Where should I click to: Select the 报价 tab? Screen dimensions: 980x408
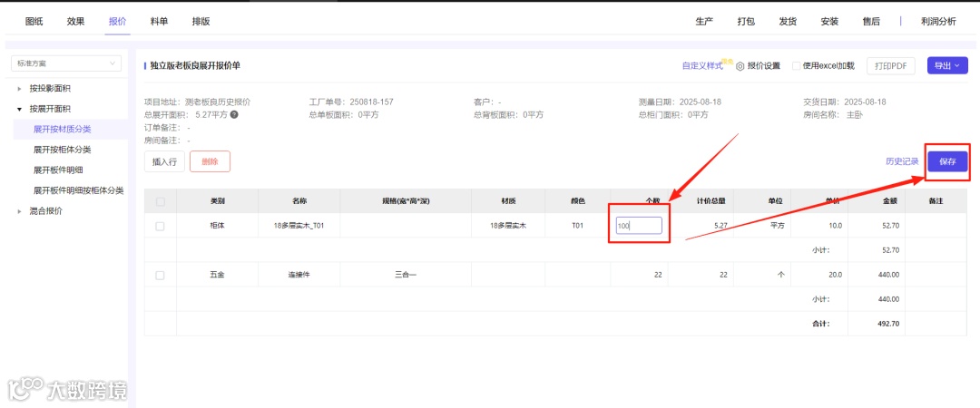[117, 21]
